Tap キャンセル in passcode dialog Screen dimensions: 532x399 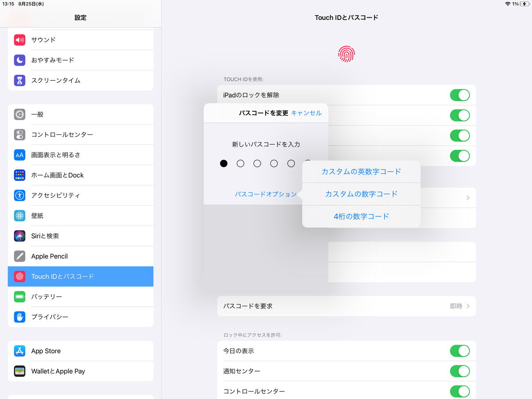coord(306,113)
